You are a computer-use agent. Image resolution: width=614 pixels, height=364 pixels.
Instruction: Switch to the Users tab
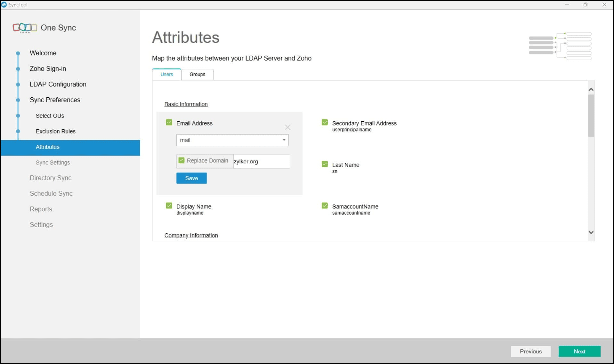[166, 74]
